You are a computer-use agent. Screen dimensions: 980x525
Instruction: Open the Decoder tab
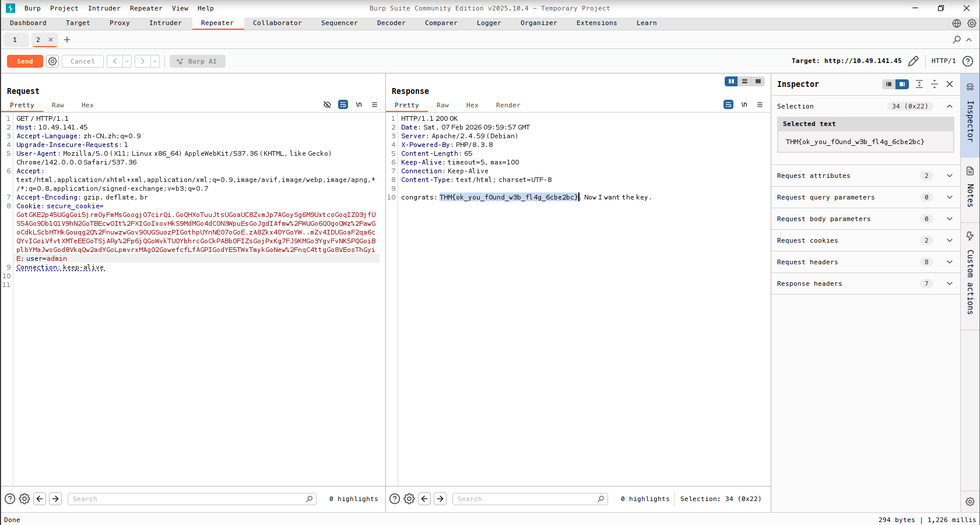click(391, 23)
